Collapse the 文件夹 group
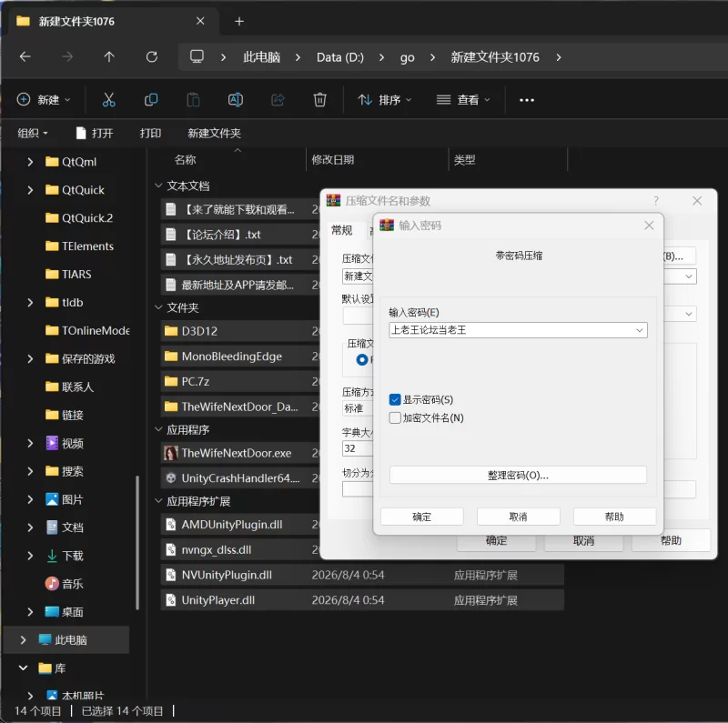The image size is (728, 723). pos(158,307)
